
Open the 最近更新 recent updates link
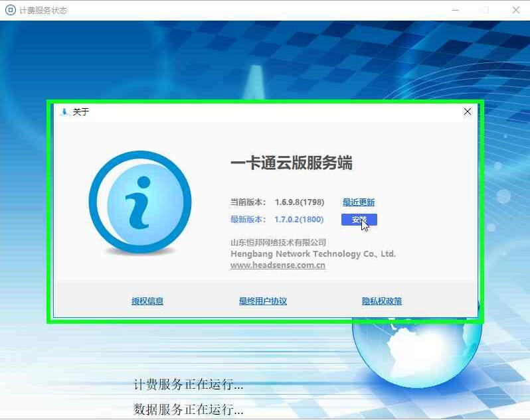[359, 202]
